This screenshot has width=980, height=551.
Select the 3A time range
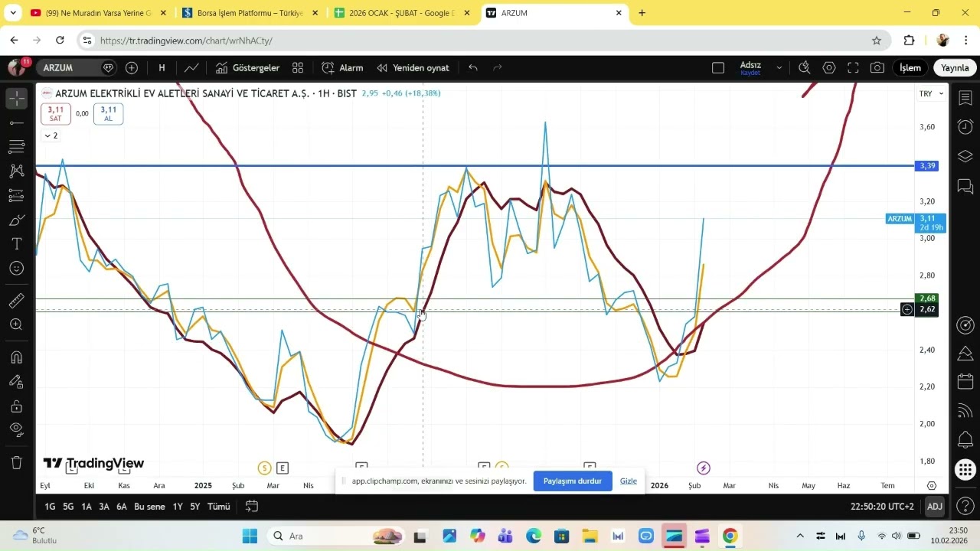tap(103, 507)
